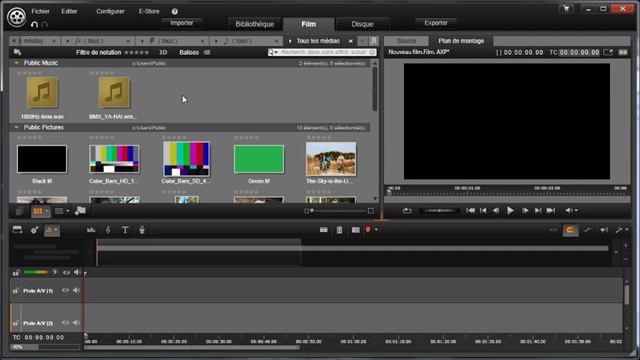Click the Exporter button
The height and width of the screenshot is (360, 640).
coord(436,23)
